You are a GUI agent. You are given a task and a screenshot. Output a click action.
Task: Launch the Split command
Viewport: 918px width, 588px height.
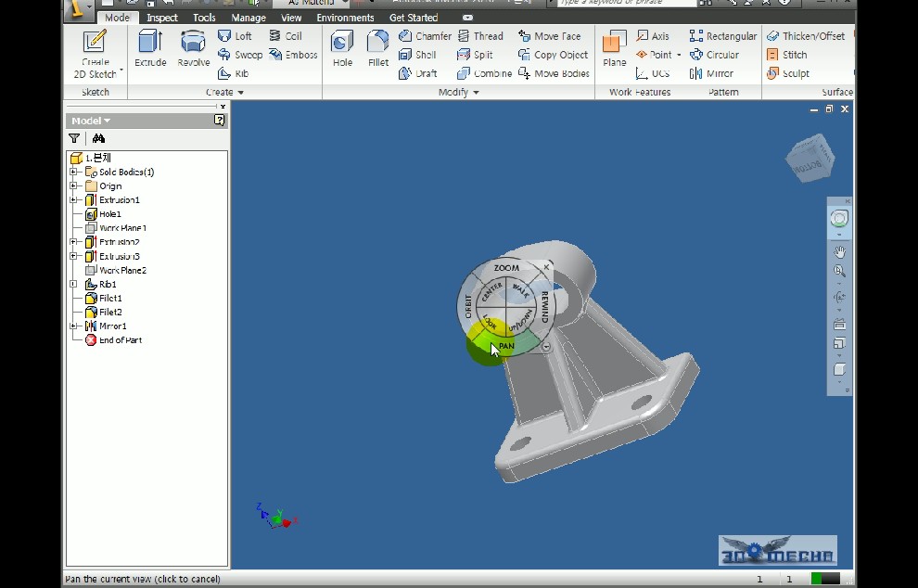click(475, 55)
